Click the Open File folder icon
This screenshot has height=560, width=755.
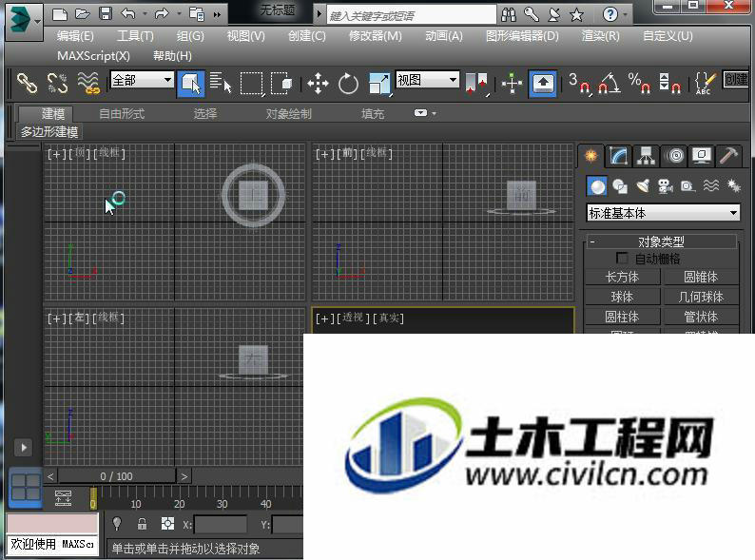tap(83, 14)
